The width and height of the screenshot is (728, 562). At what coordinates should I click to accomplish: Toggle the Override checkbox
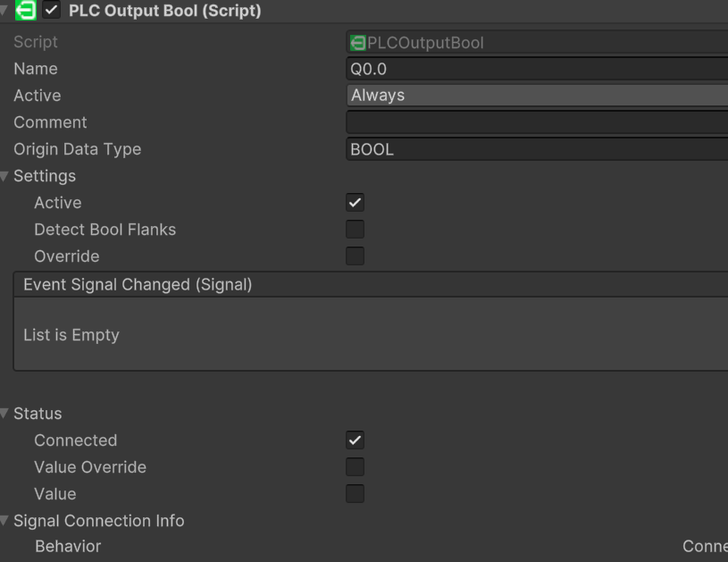point(355,256)
